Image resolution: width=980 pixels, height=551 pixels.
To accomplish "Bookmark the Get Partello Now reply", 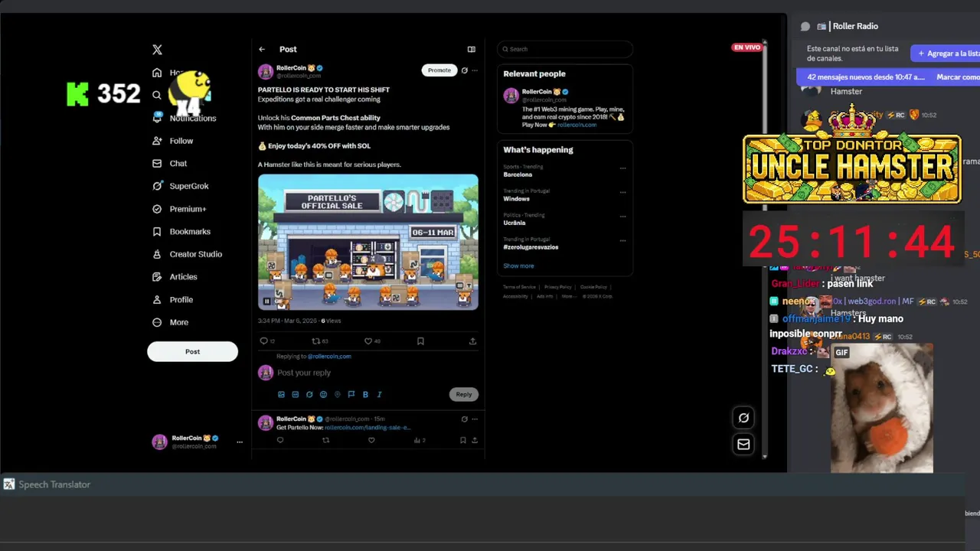I will 462,440.
